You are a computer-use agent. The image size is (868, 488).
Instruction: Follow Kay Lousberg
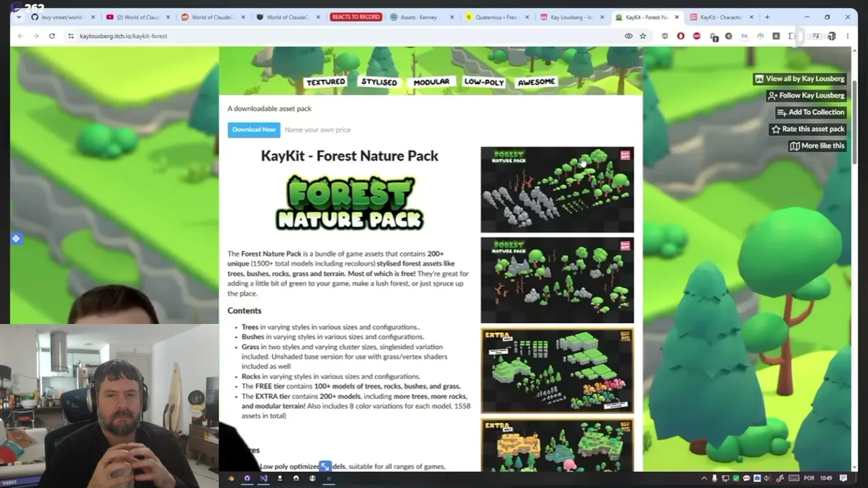click(806, 96)
